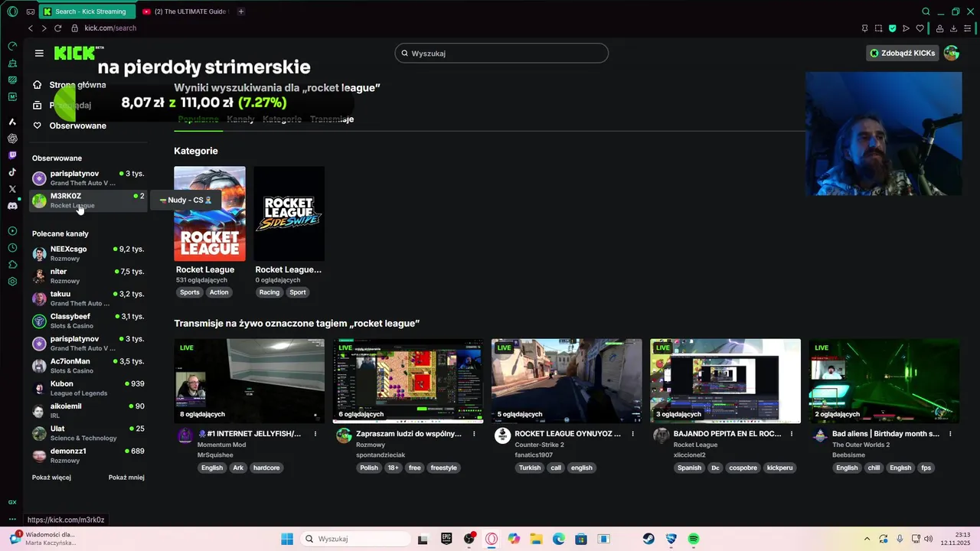Open the Kubon League of Legends channel
Screen dimensions: 980x551
[88, 388]
